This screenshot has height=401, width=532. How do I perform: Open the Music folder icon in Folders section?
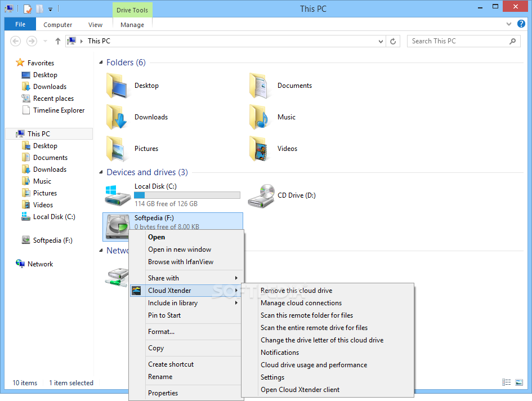tap(259, 117)
